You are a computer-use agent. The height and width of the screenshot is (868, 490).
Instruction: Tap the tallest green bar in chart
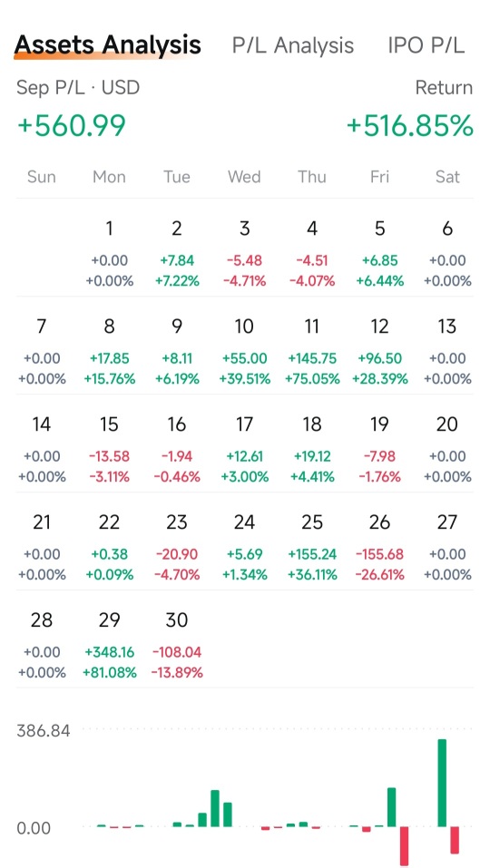pos(442,783)
